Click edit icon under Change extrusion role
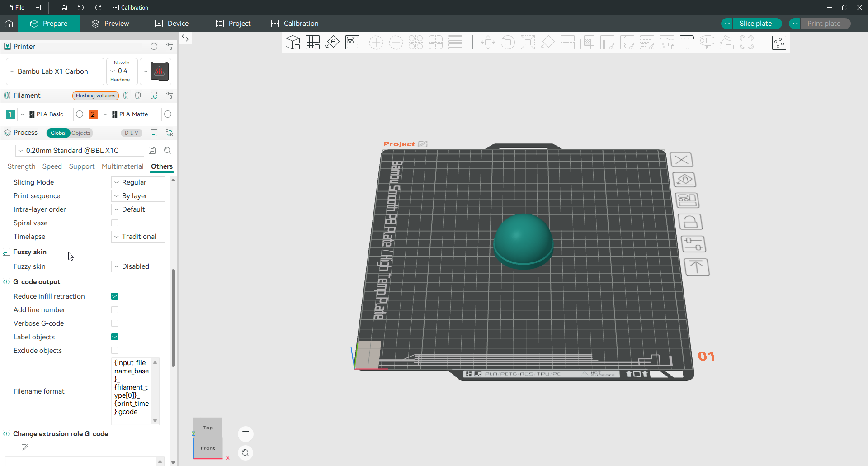This screenshot has height=466, width=868. [25, 447]
